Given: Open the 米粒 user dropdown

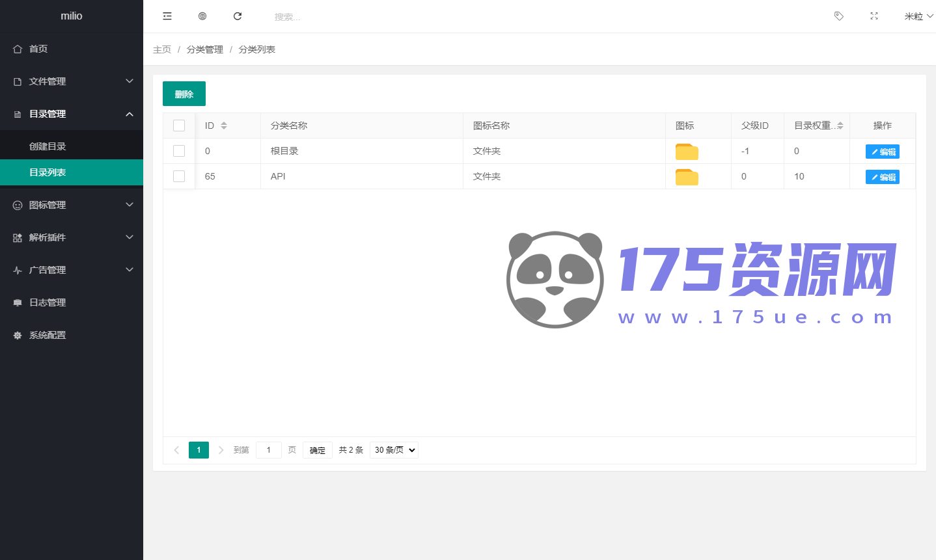Looking at the screenshot, I should coord(918,16).
